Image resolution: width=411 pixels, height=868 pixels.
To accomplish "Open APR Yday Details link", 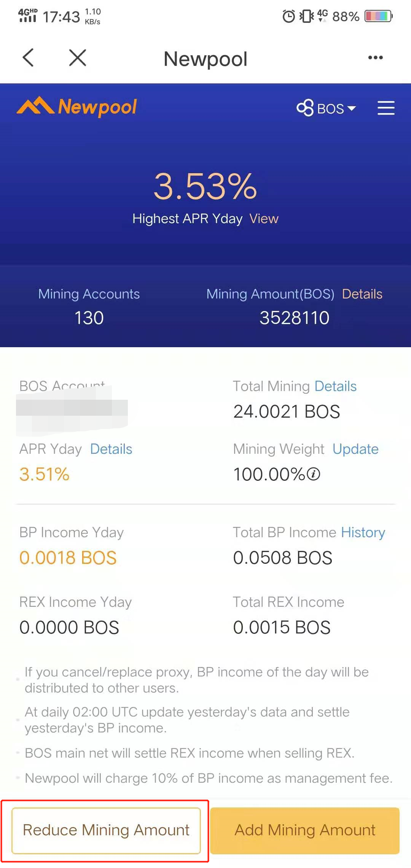I will click(111, 449).
